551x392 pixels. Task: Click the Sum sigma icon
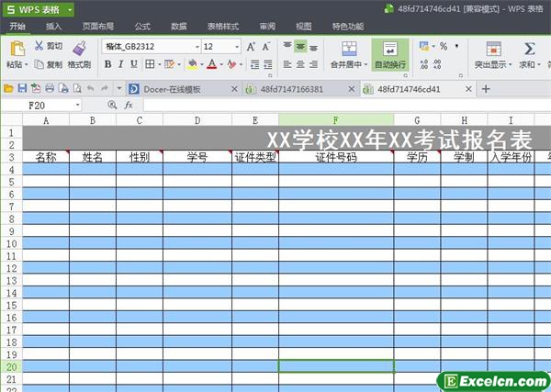click(x=529, y=49)
